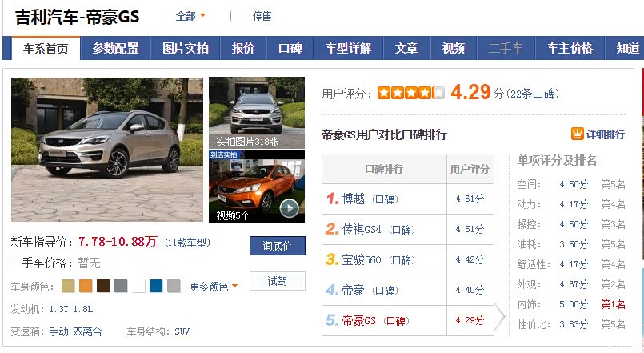
Task: Select the dark gray body color swatch
Action: click(121, 286)
